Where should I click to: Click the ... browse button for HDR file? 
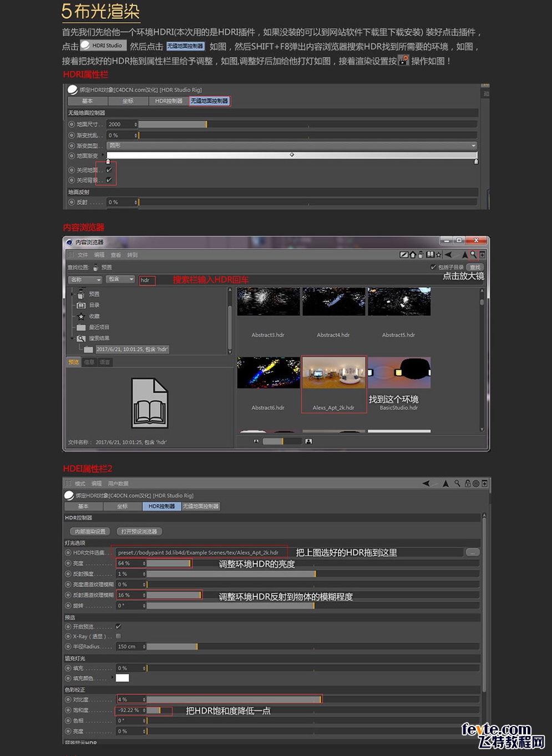pos(473,552)
